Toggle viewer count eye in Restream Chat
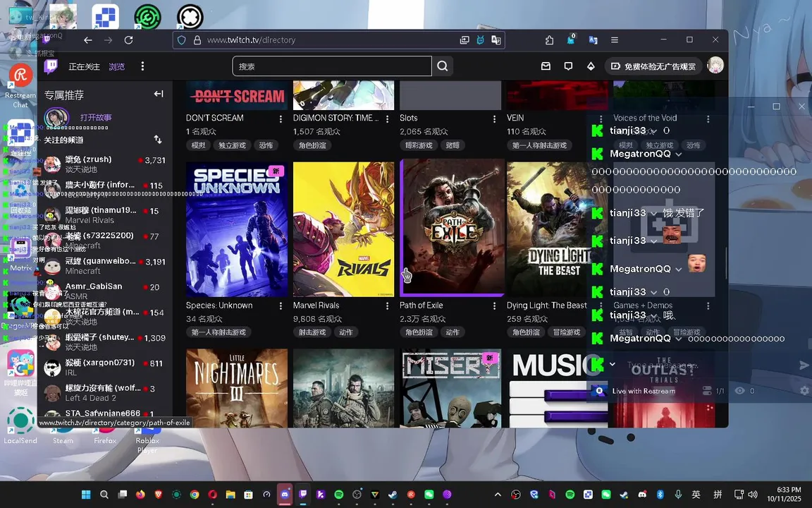Viewport: 812px width, 508px height. 739,391
